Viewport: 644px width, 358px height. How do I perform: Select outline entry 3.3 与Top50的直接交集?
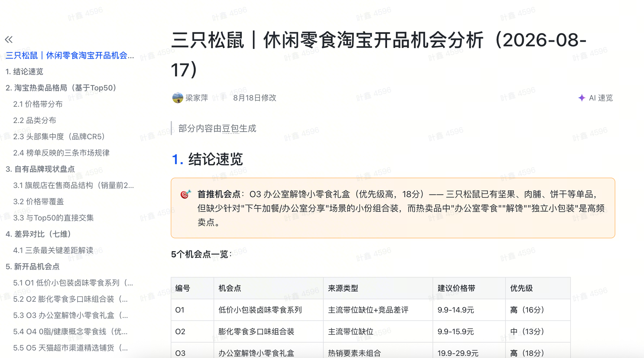53,218
